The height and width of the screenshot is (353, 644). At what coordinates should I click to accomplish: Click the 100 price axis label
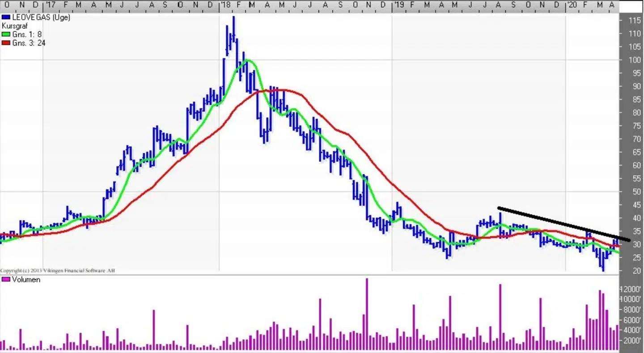coord(635,60)
